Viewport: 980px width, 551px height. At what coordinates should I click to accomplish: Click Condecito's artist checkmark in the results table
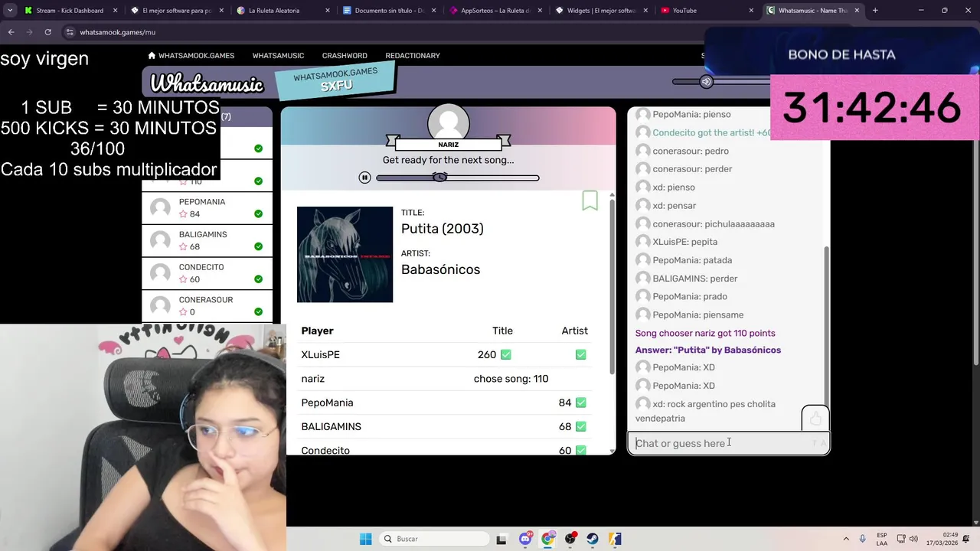[x=580, y=450]
